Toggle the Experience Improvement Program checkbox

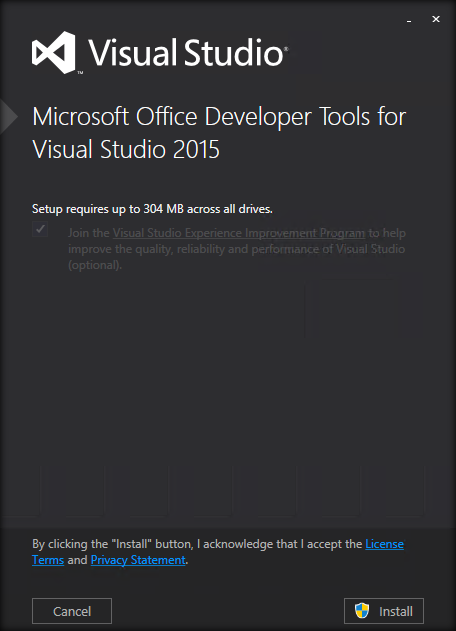click(x=40, y=229)
